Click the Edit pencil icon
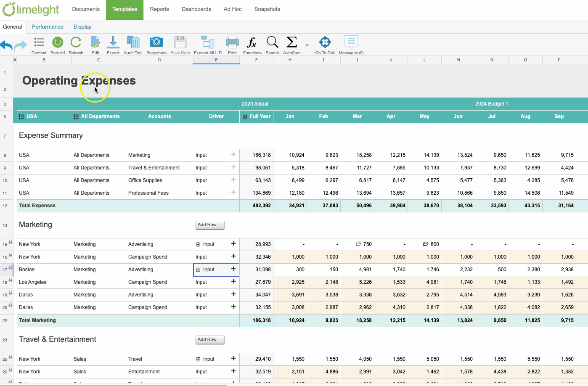This screenshot has width=588, height=386. coord(95,42)
